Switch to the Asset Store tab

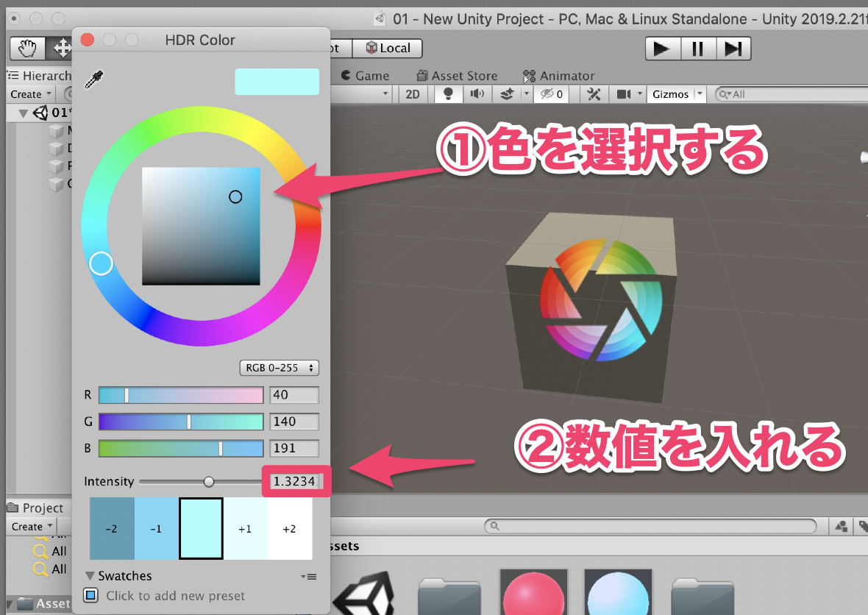coord(458,76)
